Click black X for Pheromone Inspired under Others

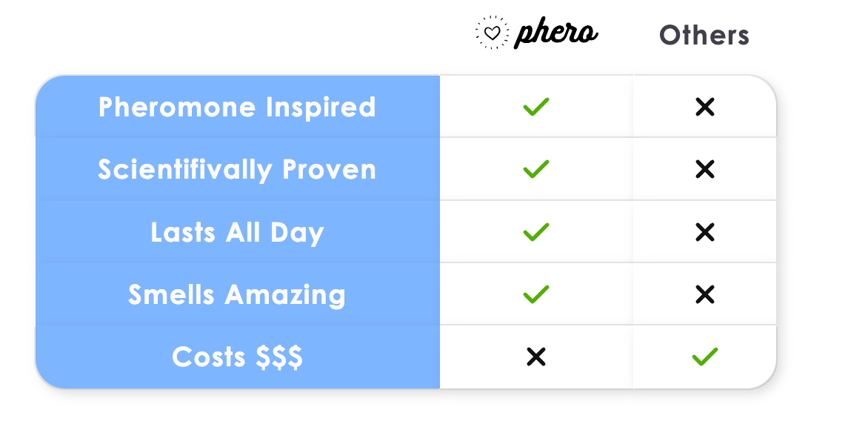coord(705,108)
